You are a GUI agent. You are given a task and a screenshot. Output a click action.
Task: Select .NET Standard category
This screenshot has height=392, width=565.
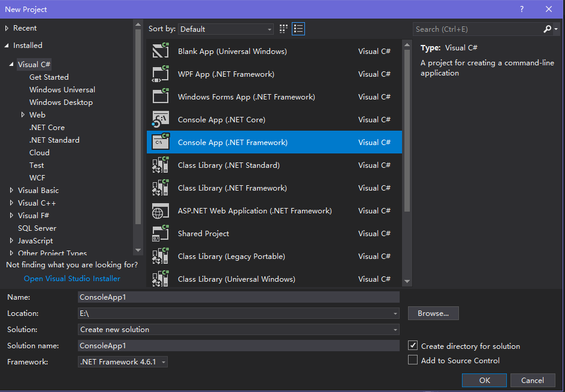coord(55,140)
